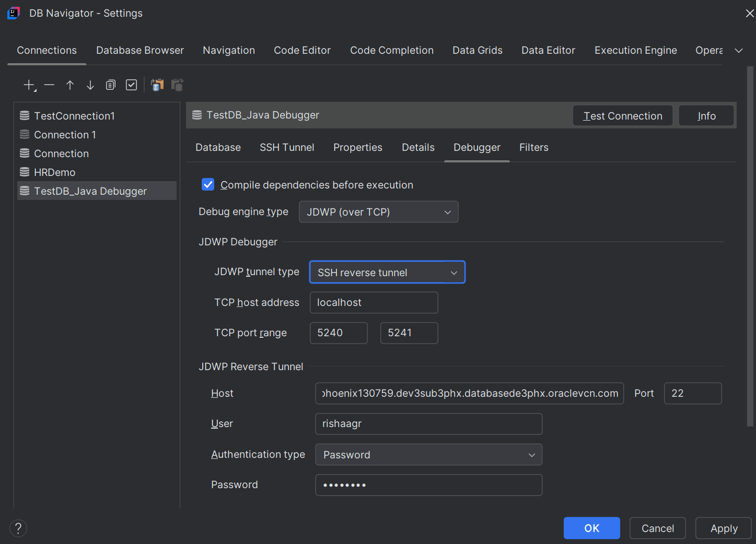The height and width of the screenshot is (544, 756).
Task: Click the reverse tunnel Port field 22
Action: pyautogui.click(x=693, y=394)
